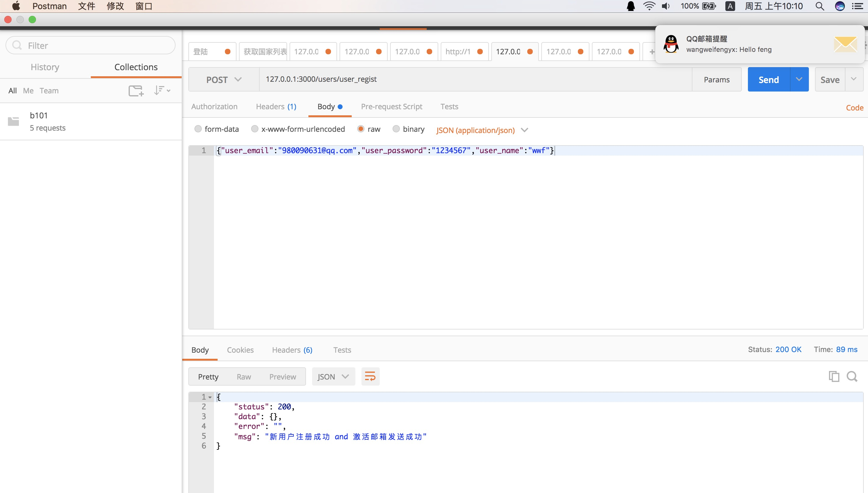Choose the binary body type radio
The height and width of the screenshot is (493, 868).
(396, 129)
